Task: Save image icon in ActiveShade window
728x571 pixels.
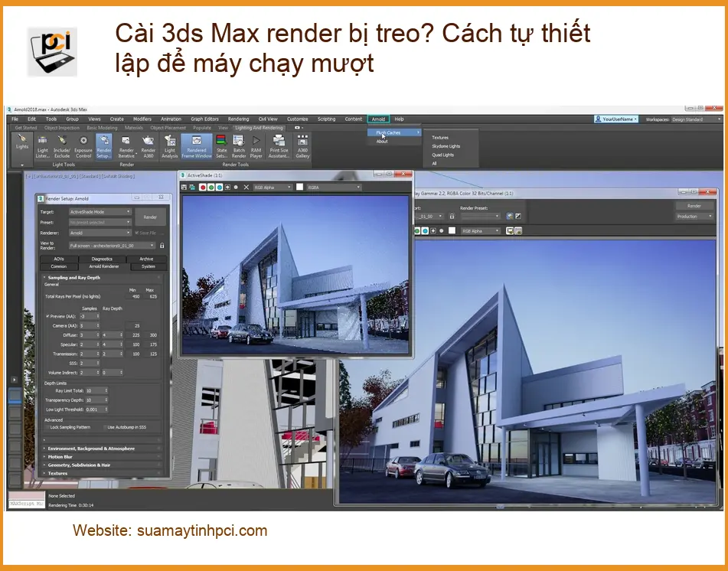Action: (184, 187)
